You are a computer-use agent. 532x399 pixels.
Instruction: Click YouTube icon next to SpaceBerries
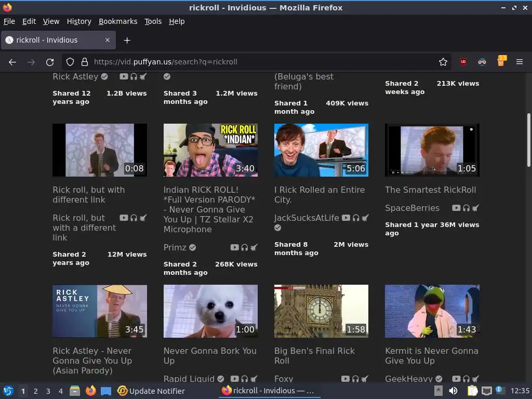456,208
